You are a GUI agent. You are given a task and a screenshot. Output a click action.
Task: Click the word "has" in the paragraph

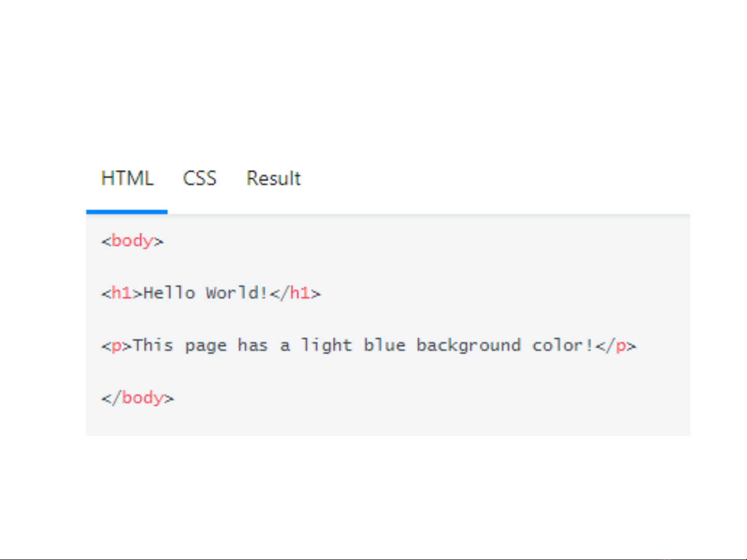click(252, 346)
